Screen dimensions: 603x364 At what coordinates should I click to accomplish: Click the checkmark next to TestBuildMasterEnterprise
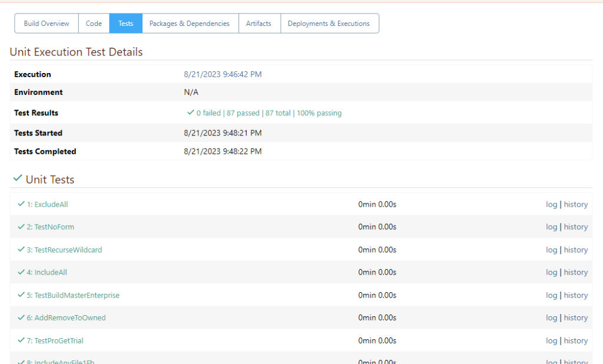[21, 295]
